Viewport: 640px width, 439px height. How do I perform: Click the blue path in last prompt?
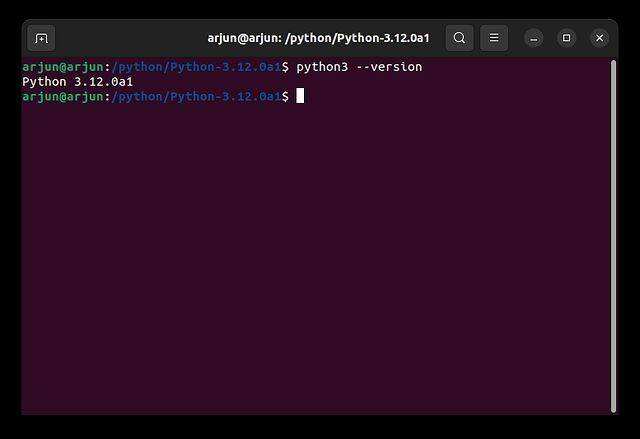pyautogui.click(x=194, y=96)
